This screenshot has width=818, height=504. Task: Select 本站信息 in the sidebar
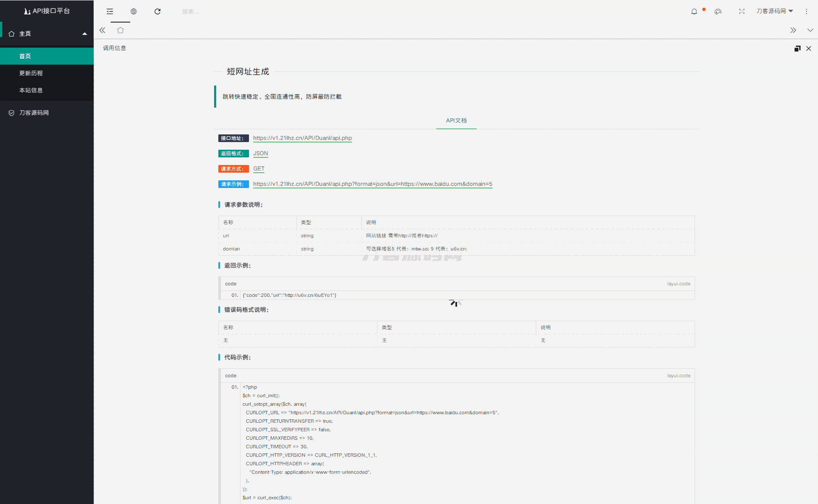(x=31, y=90)
